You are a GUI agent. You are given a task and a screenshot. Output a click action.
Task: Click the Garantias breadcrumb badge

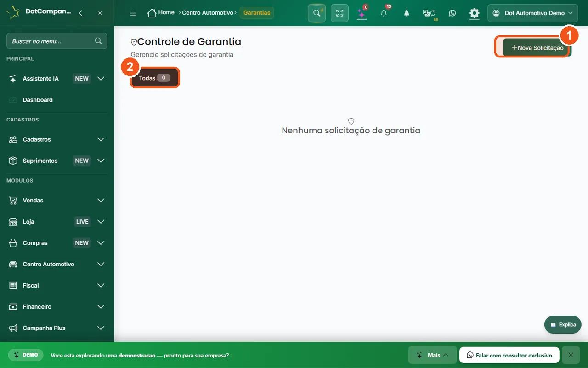pyautogui.click(x=257, y=13)
